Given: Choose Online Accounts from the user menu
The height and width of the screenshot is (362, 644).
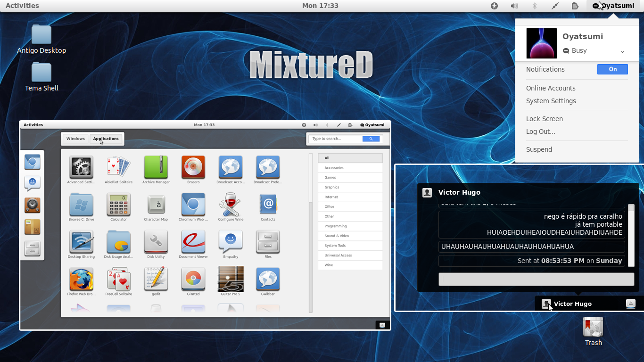Looking at the screenshot, I should pyautogui.click(x=551, y=88).
